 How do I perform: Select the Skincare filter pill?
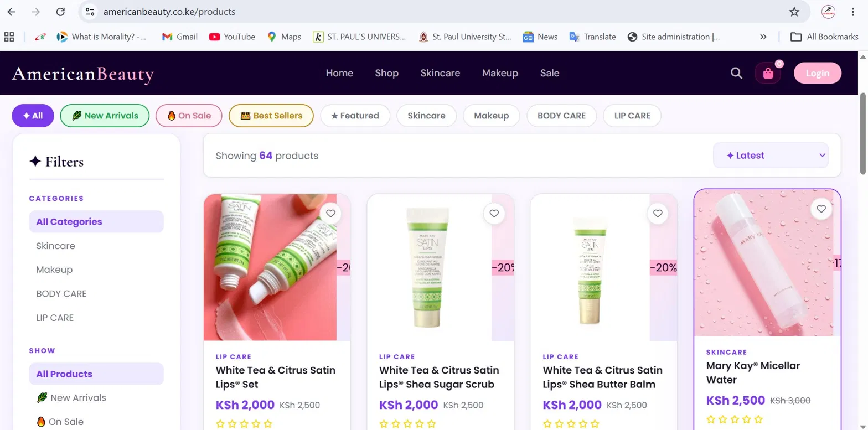[x=426, y=116]
